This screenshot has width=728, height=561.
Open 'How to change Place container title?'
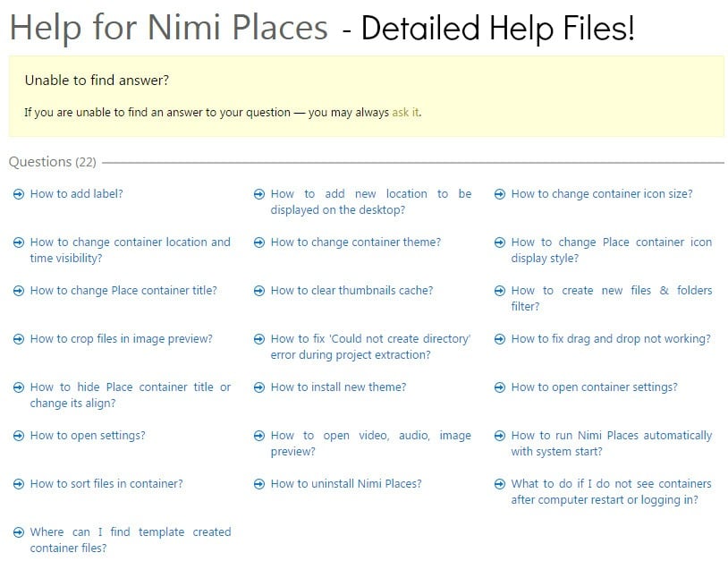coord(123,291)
